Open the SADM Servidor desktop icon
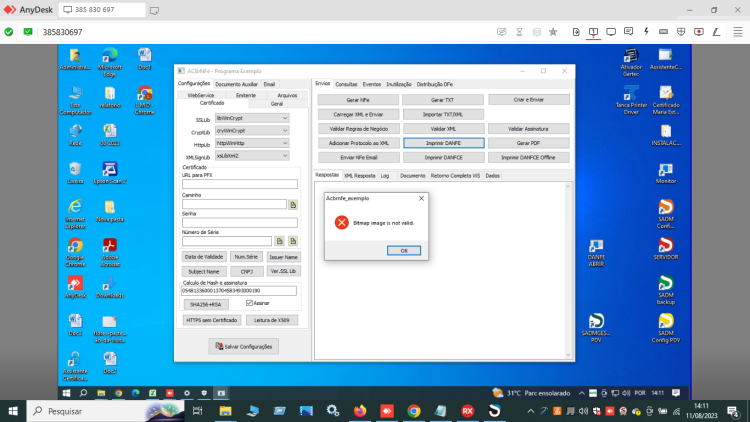Screen dimensions: 750x422 (665, 249)
